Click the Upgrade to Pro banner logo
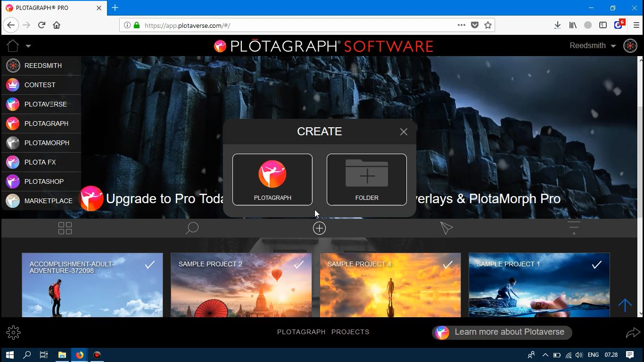Viewport: 644px width, 362px height. tap(91, 198)
